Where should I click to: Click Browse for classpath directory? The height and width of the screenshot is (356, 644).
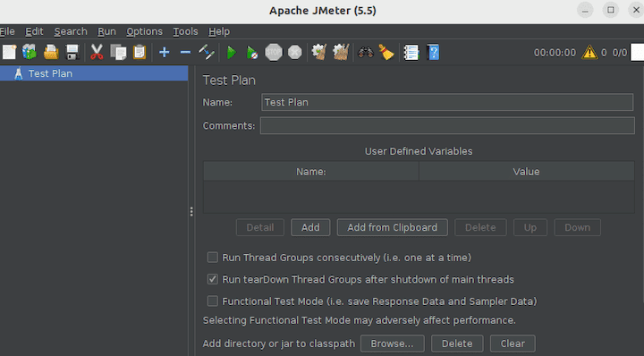(393, 343)
